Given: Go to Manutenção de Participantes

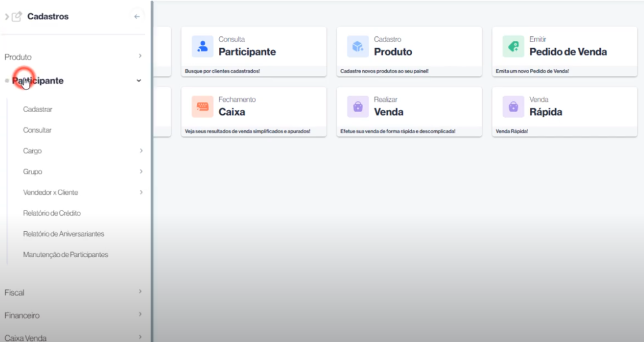Looking at the screenshot, I should [66, 255].
